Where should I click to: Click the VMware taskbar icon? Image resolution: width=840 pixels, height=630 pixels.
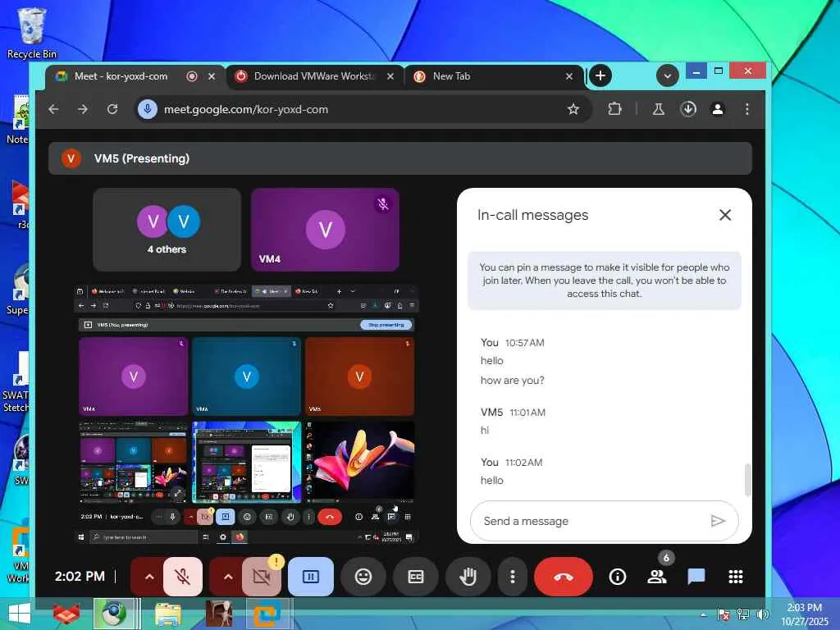(x=267, y=614)
